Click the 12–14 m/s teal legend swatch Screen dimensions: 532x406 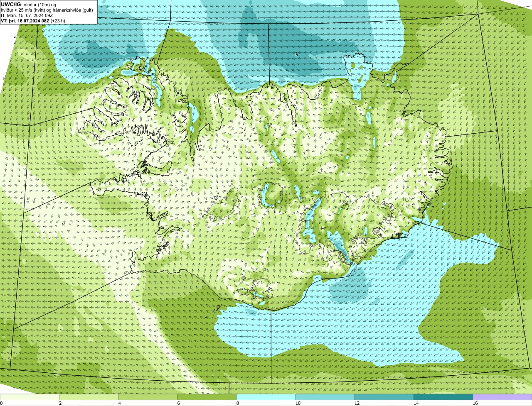tap(384, 397)
